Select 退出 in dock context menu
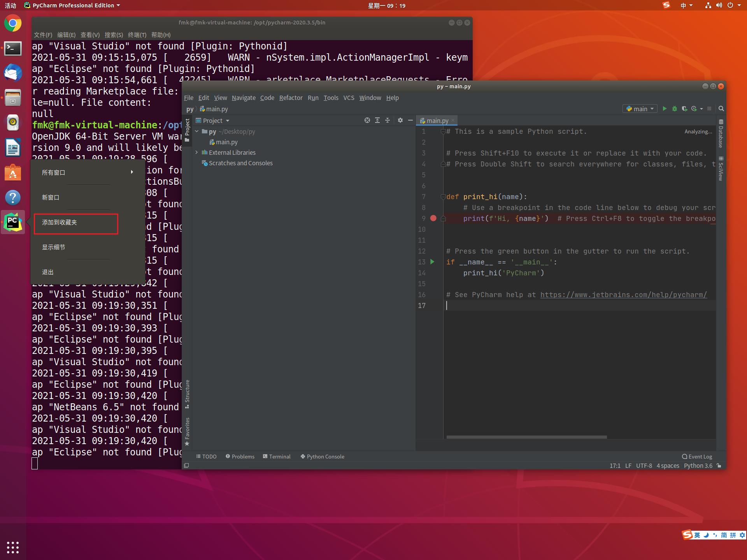The width and height of the screenshot is (747, 560). click(x=48, y=272)
